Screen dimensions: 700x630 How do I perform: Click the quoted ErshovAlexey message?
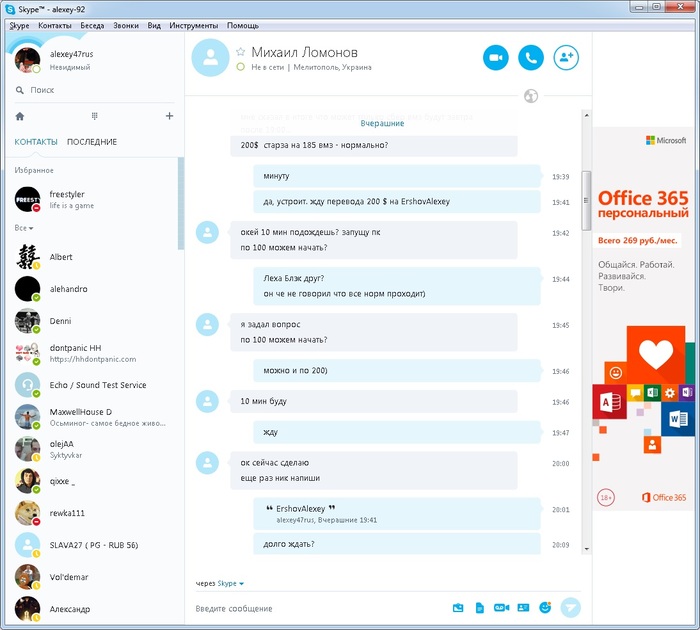[x=396, y=513]
